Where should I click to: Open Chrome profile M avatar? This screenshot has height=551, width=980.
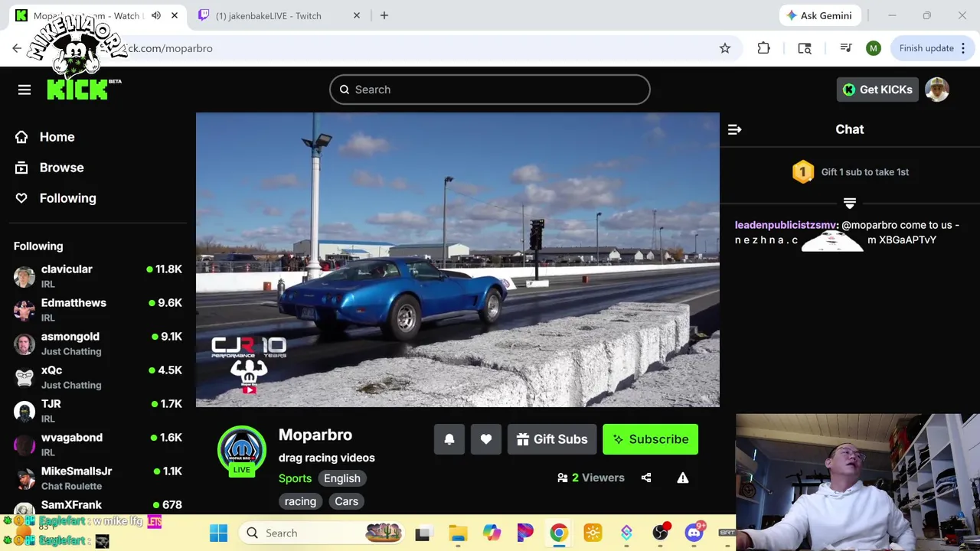[874, 48]
